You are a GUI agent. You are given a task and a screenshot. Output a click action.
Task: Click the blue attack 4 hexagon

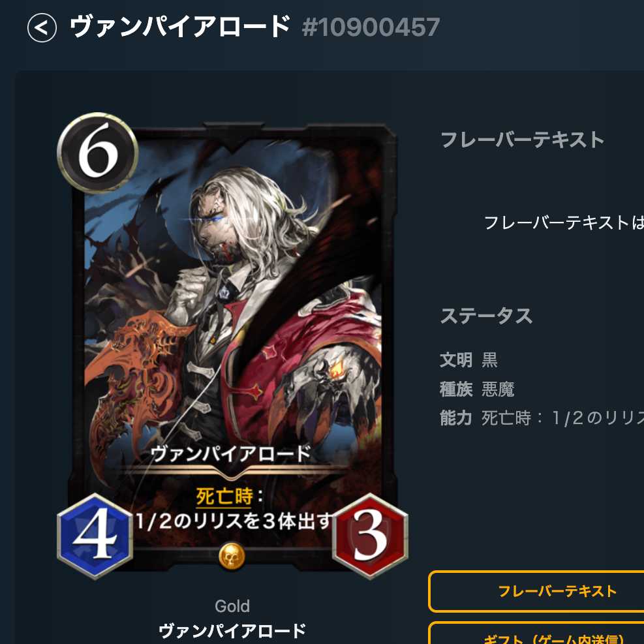pyautogui.click(x=95, y=536)
